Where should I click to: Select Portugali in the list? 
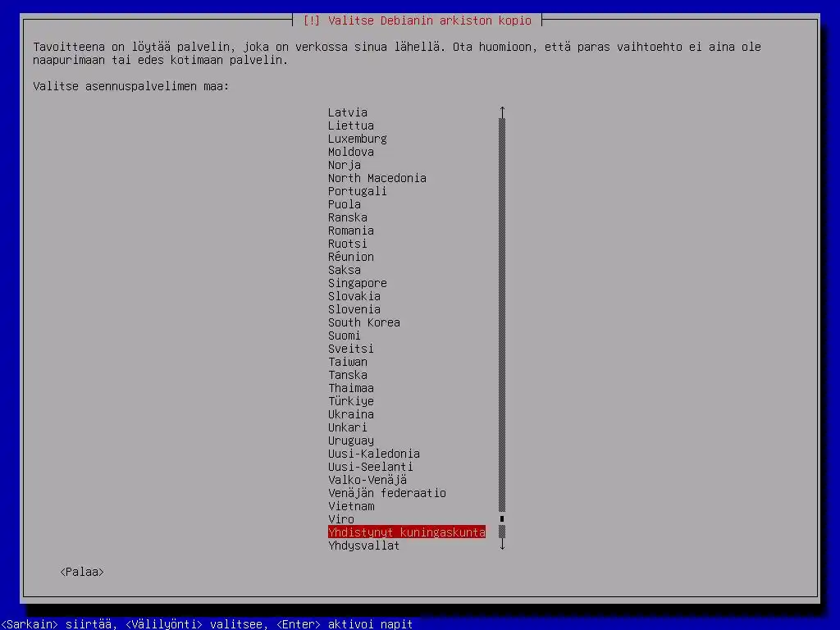click(x=358, y=191)
